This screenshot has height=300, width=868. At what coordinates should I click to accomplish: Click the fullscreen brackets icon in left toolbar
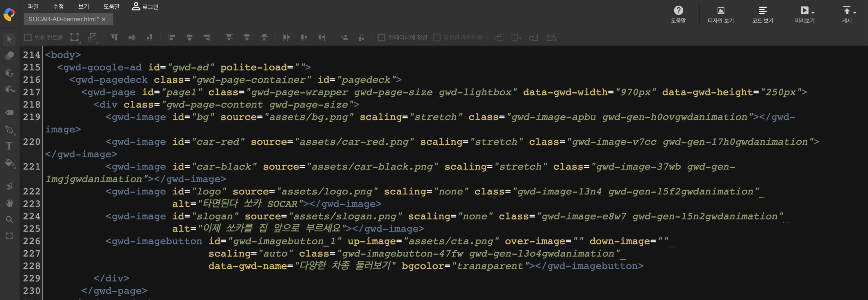(9, 236)
